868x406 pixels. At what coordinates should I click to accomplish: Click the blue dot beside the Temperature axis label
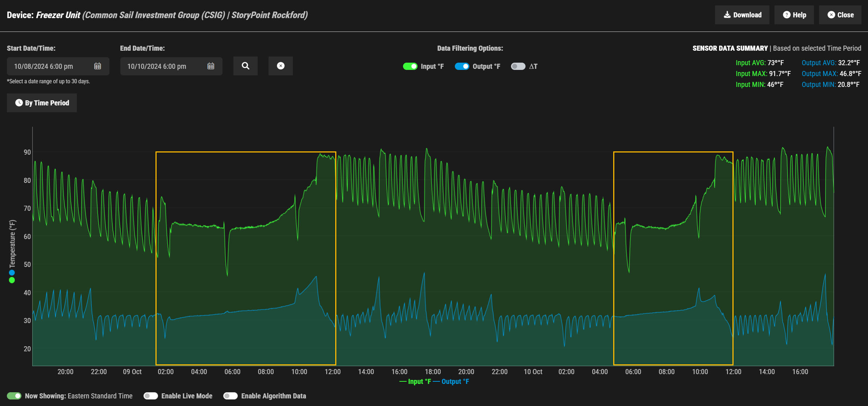(x=12, y=273)
